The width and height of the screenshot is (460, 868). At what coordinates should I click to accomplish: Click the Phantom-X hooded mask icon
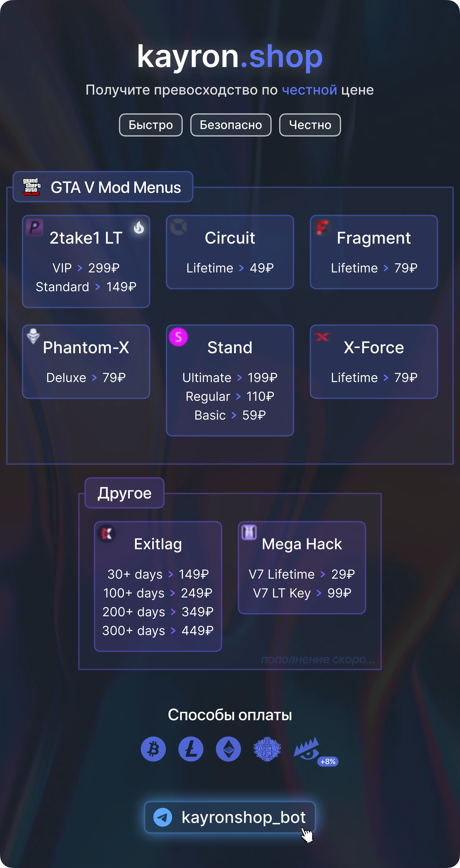pyautogui.click(x=33, y=336)
